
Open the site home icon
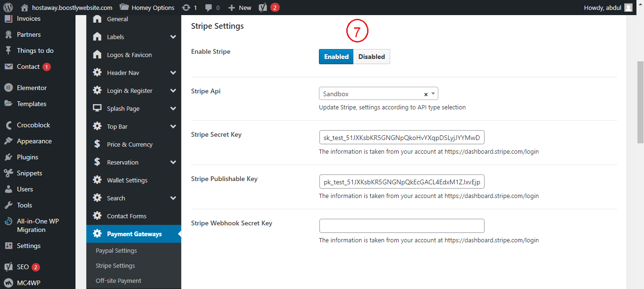25,8
